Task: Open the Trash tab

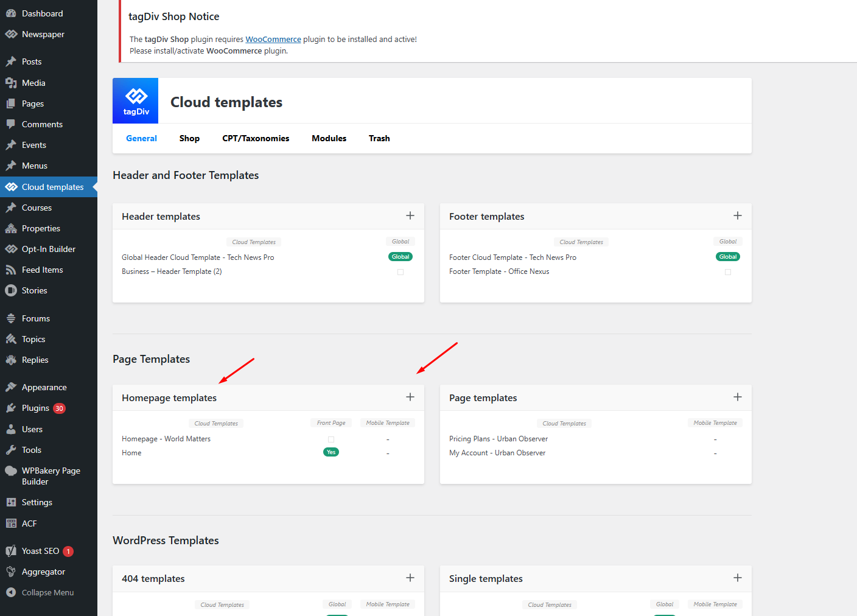Action: pyautogui.click(x=379, y=138)
